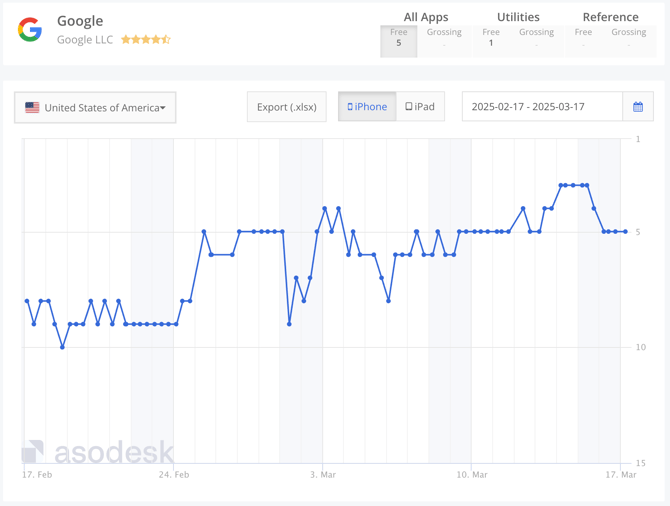670x506 pixels.
Task: Click the asodesk watermark logo
Action: coord(98,452)
